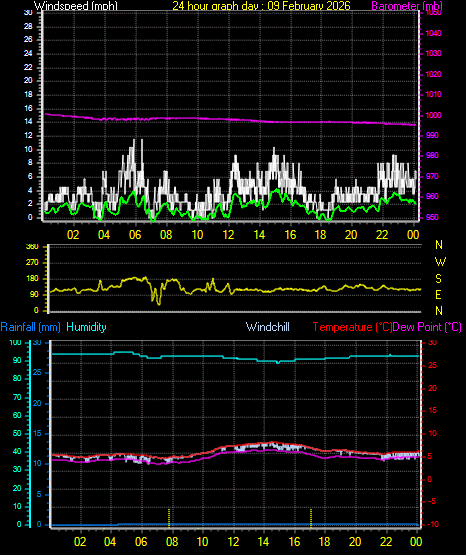Click the -10 temperature axis value
The width and height of the screenshot is (466, 555).
433,525
